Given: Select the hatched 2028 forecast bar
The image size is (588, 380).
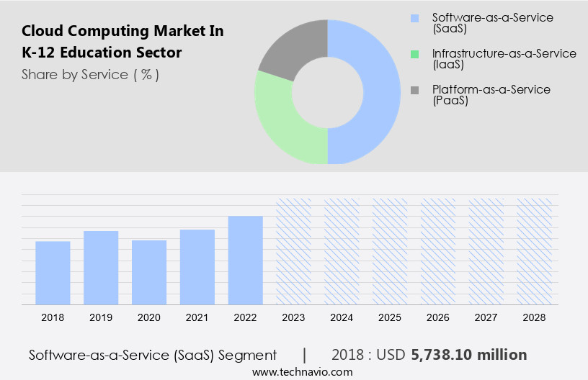Looking at the screenshot, I should click(x=535, y=250).
